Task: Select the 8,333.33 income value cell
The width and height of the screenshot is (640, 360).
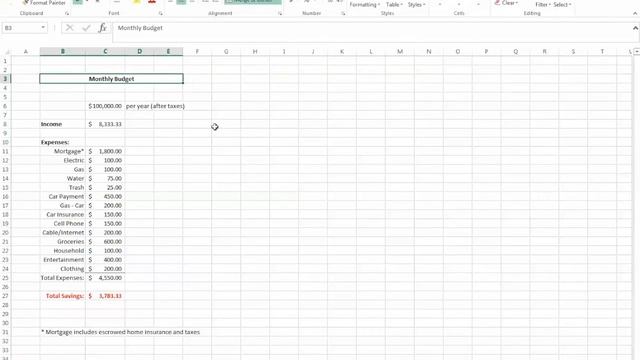Action: click(105, 124)
